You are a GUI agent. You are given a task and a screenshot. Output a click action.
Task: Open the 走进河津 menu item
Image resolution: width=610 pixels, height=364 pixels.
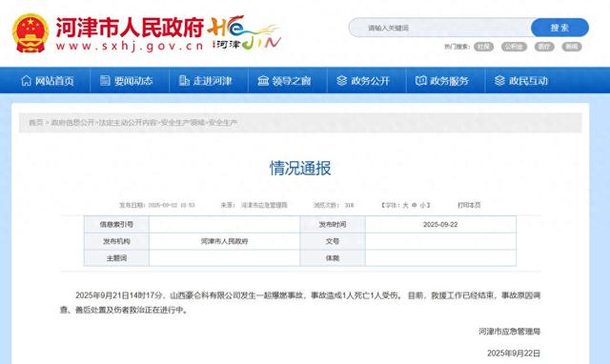pos(213,81)
